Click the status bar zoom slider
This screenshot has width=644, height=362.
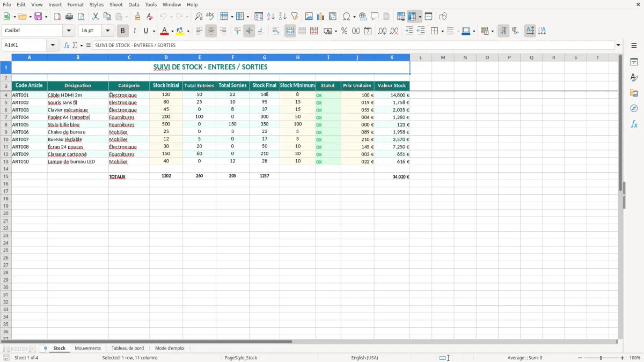(x=601, y=358)
